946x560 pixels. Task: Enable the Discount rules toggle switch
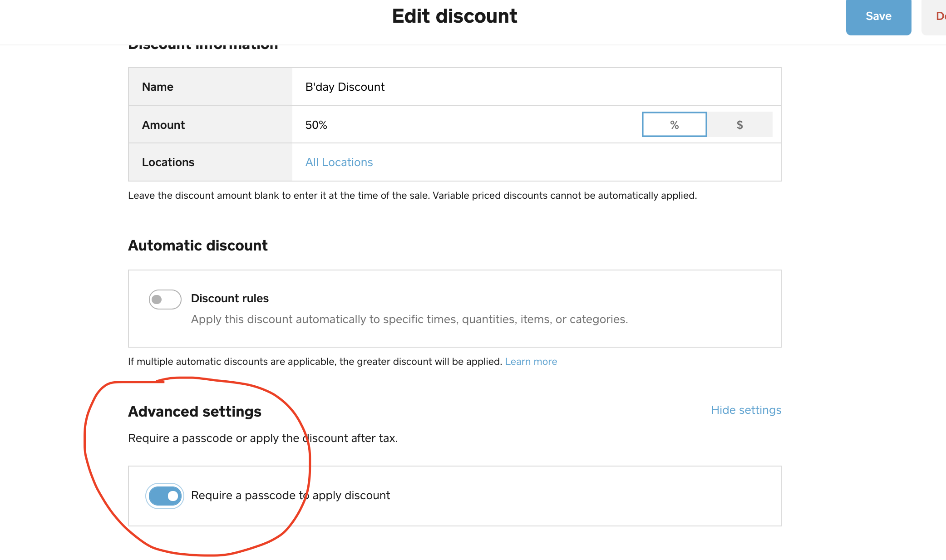[165, 300]
